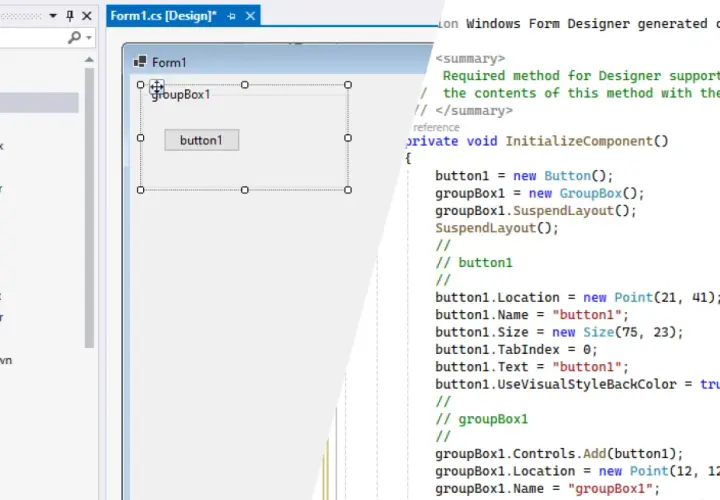Click the groupBox1 move handle icon
Screen dimensions: 720x500
pyautogui.click(x=157, y=87)
